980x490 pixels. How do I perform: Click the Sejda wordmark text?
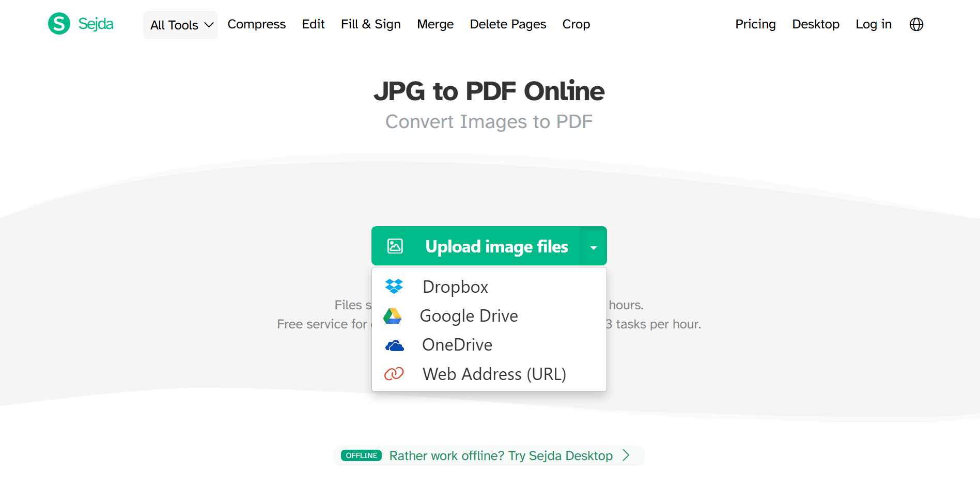(96, 24)
